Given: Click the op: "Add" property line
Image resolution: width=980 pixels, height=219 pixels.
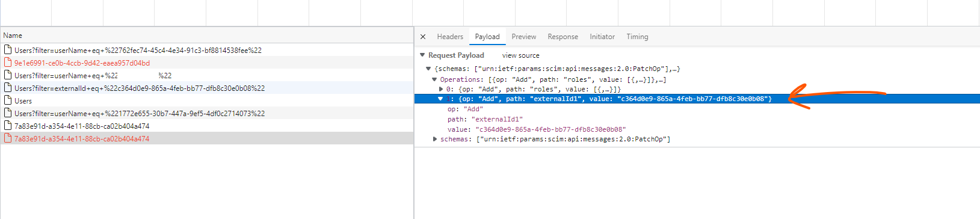Looking at the screenshot, I should click(465, 109).
